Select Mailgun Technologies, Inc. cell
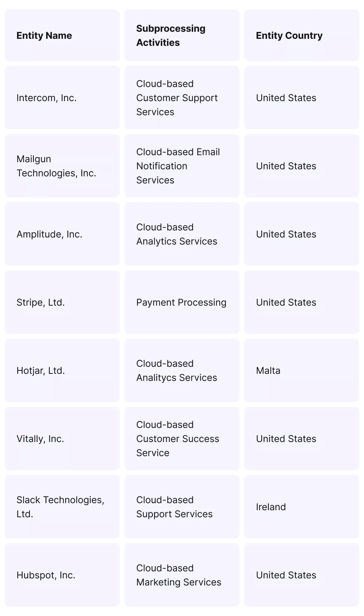The height and width of the screenshot is (616, 364). [x=62, y=166]
